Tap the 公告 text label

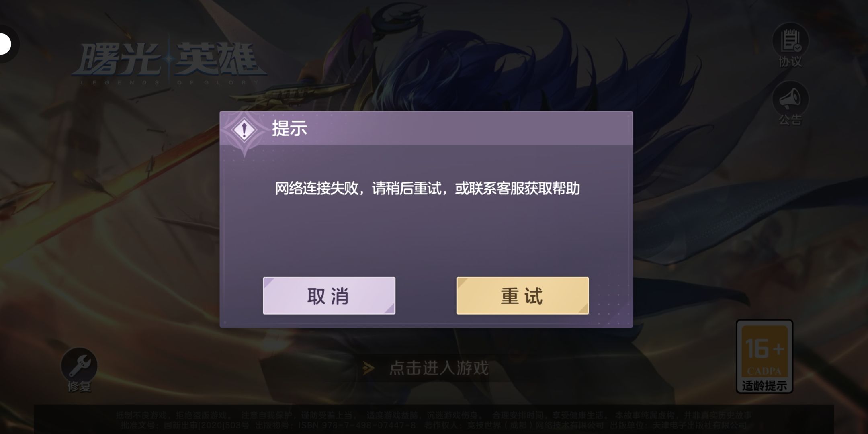(790, 120)
